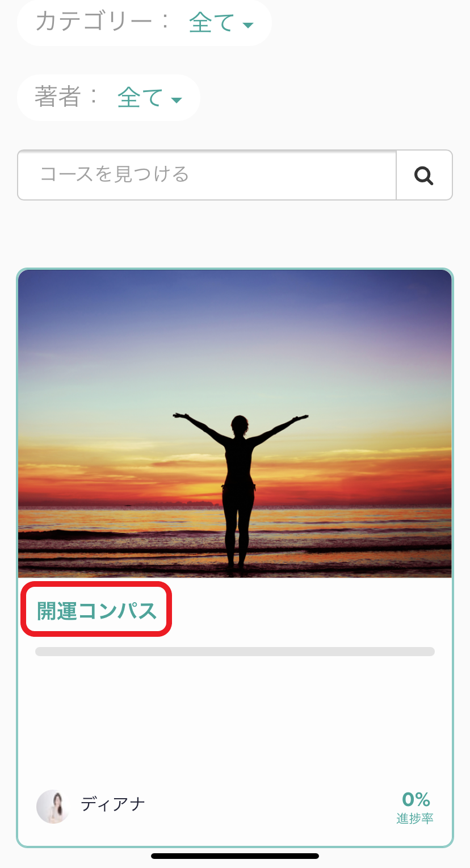
Task: Click the カテゴリー label text
Action: click(x=94, y=22)
